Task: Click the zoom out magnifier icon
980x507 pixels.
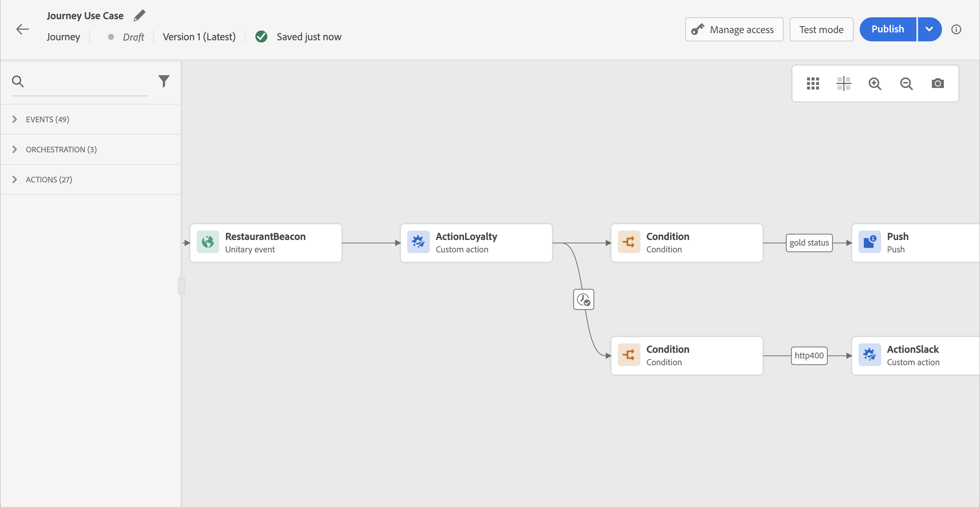Action: pos(906,84)
